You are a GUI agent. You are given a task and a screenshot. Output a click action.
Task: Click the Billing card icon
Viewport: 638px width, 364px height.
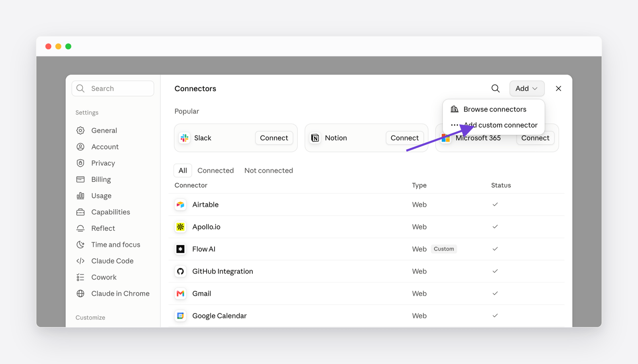coord(81,179)
